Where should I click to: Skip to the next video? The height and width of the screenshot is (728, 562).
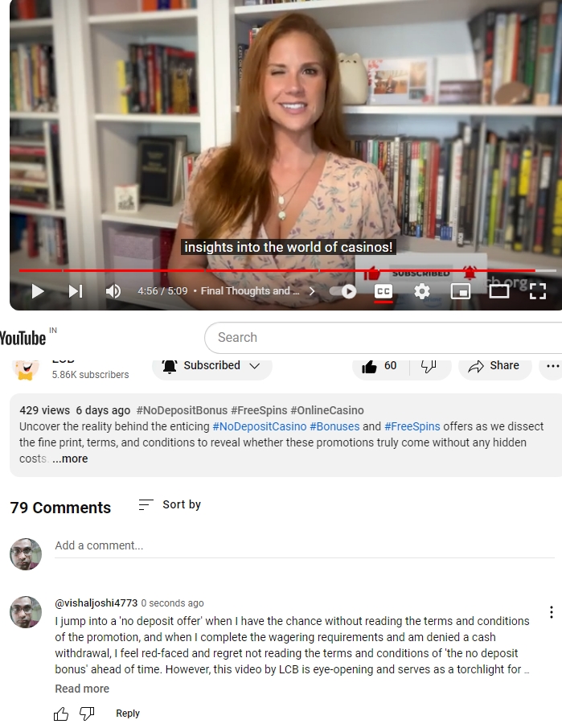coord(76,291)
